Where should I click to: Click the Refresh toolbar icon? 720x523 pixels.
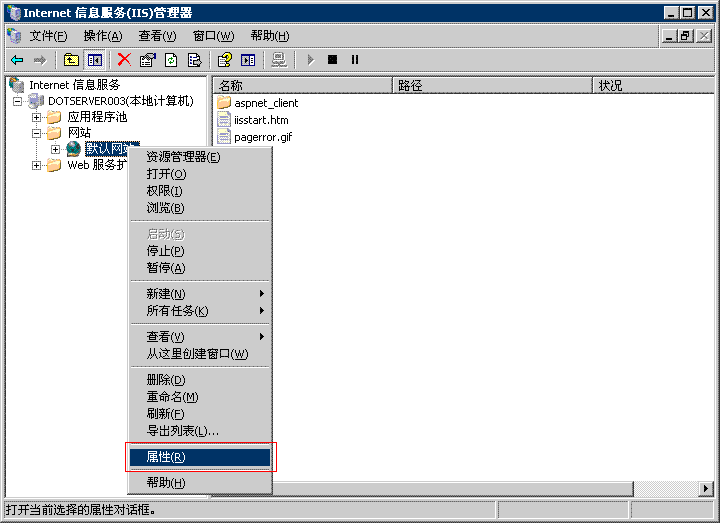171,60
